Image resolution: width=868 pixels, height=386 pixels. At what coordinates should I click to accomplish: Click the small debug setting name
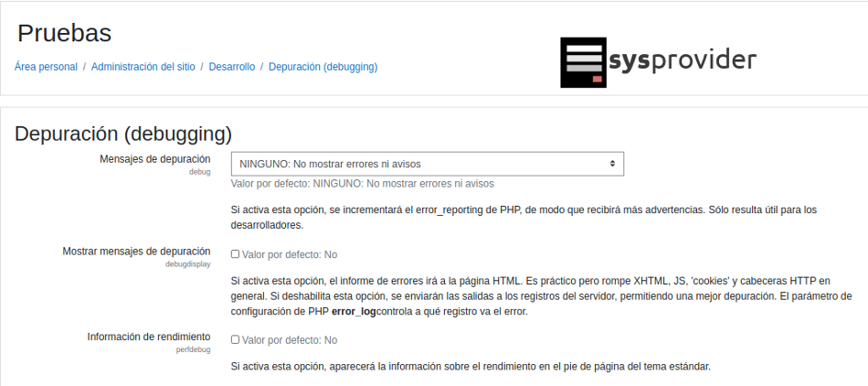pos(199,172)
